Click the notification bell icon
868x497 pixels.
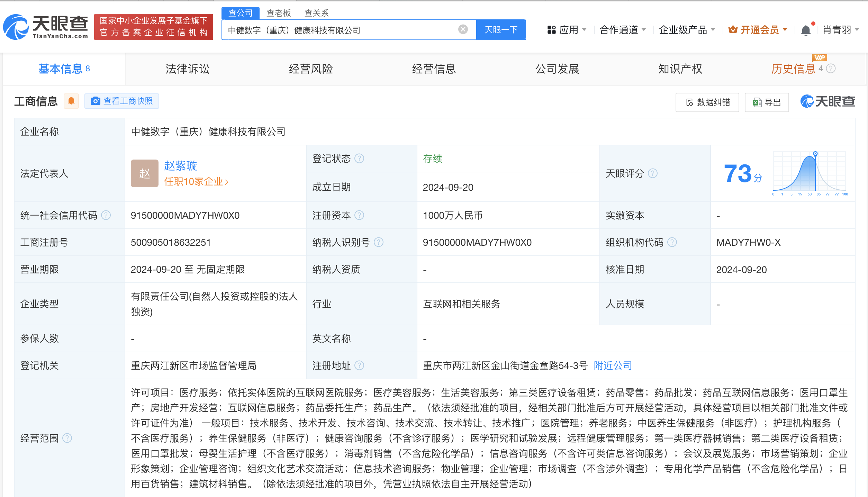click(806, 30)
